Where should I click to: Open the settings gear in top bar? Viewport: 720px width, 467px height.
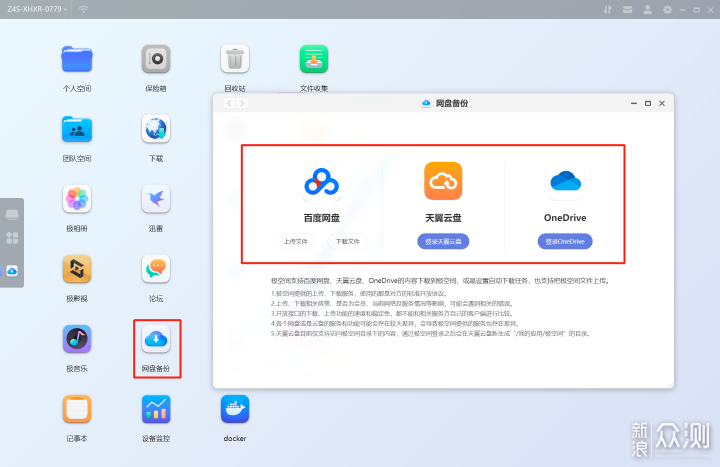(668, 10)
